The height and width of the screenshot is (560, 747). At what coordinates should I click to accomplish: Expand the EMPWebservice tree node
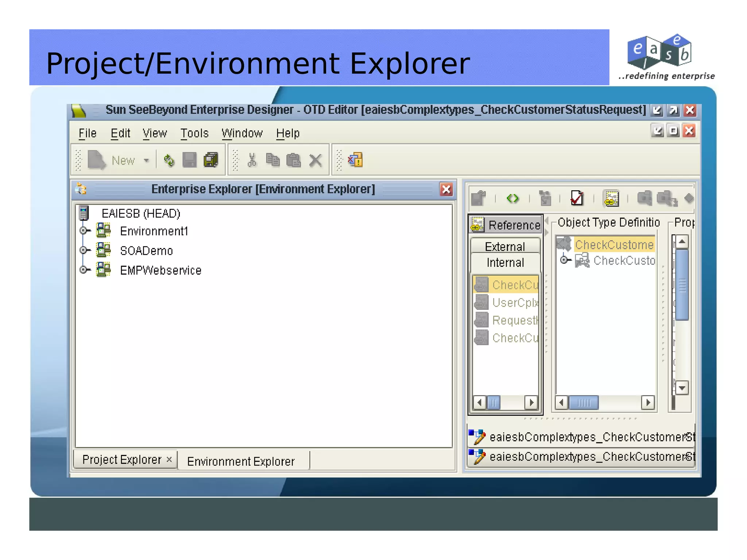coord(84,270)
